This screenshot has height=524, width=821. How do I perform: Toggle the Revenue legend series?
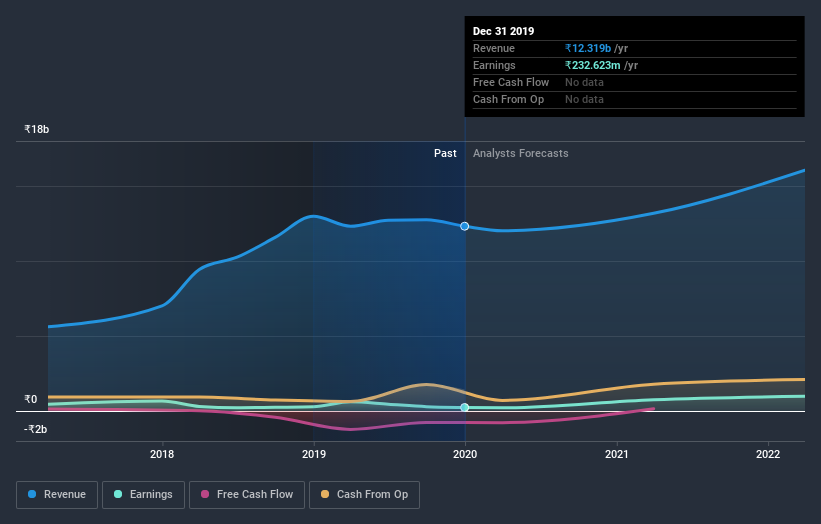click(57, 495)
